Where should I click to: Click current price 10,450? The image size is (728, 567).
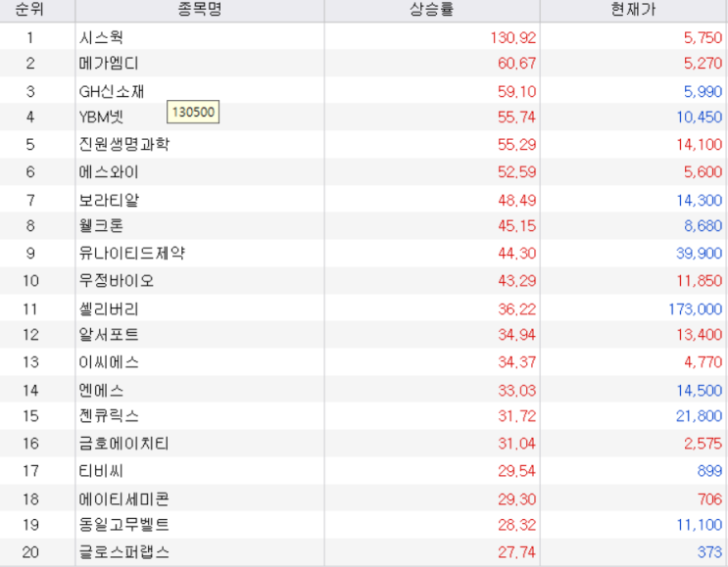point(700,117)
